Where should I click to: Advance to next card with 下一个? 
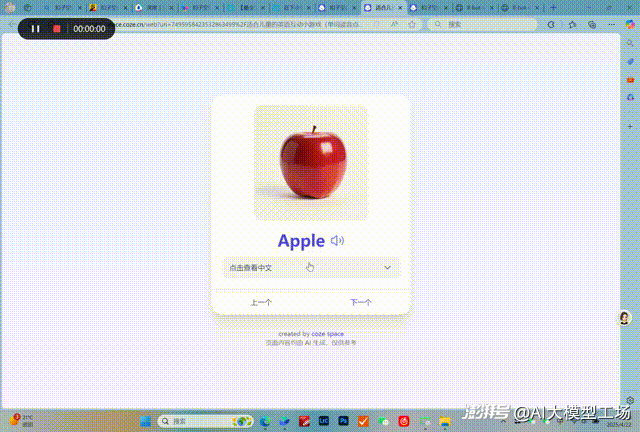(361, 302)
